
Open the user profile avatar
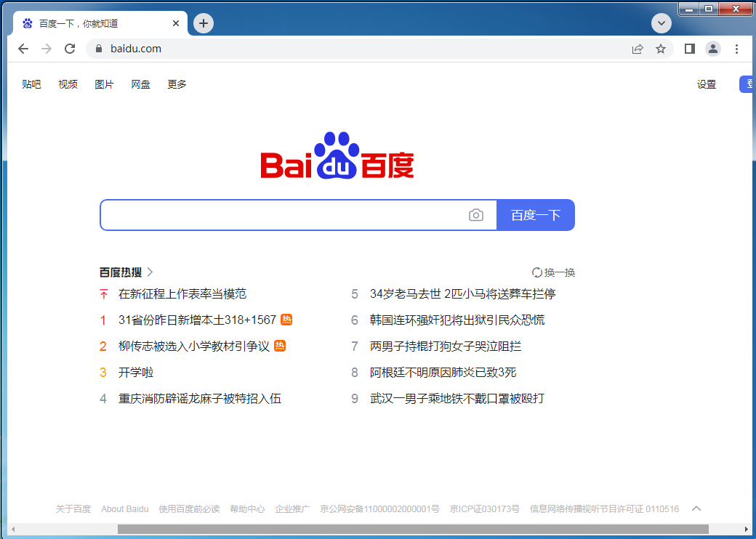(713, 49)
